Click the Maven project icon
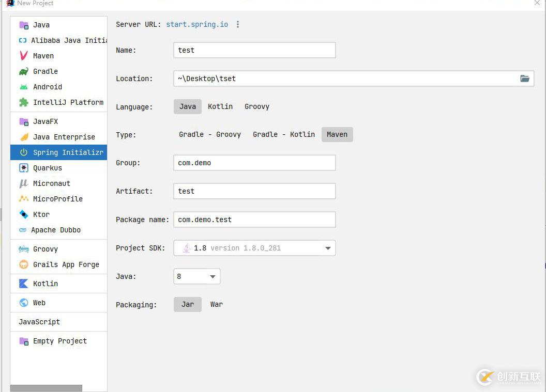The height and width of the screenshot is (392, 546). point(24,56)
